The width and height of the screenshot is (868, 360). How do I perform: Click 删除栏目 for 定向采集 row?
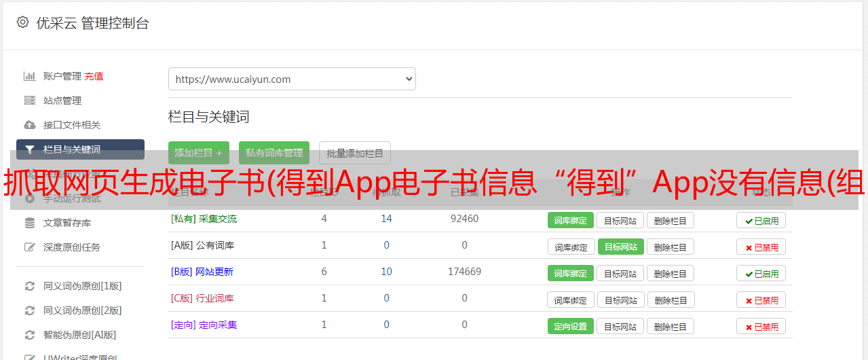pyautogui.click(x=670, y=326)
